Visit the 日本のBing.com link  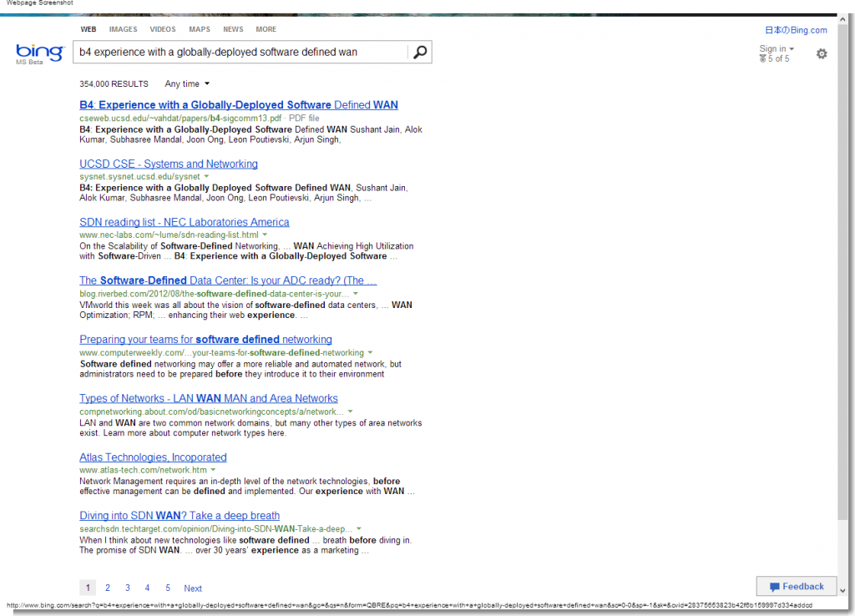[796, 30]
